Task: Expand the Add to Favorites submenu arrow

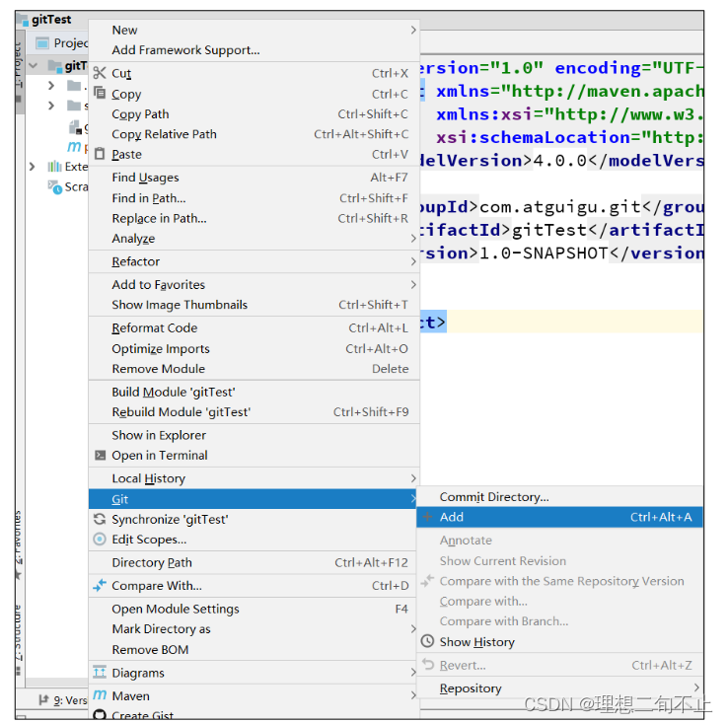Action: pos(413,284)
